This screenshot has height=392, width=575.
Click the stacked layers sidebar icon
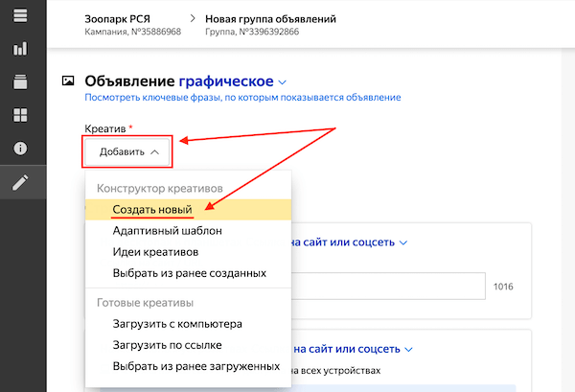(21, 82)
